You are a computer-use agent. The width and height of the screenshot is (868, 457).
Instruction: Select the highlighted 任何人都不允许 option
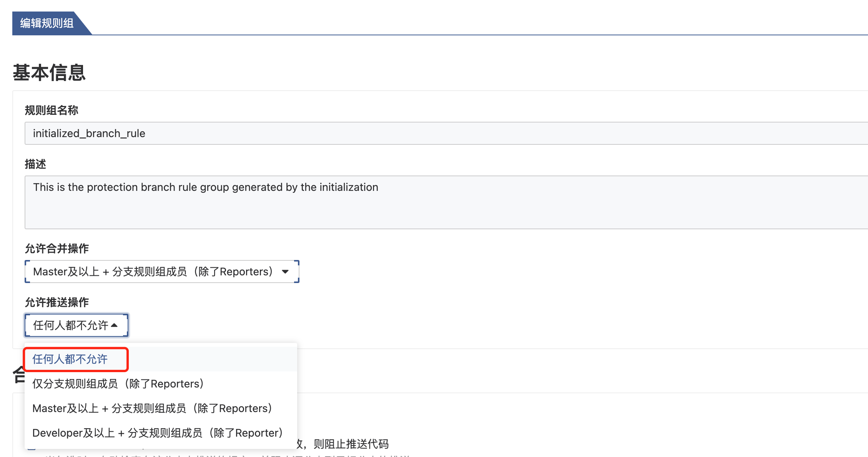click(x=70, y=359)
